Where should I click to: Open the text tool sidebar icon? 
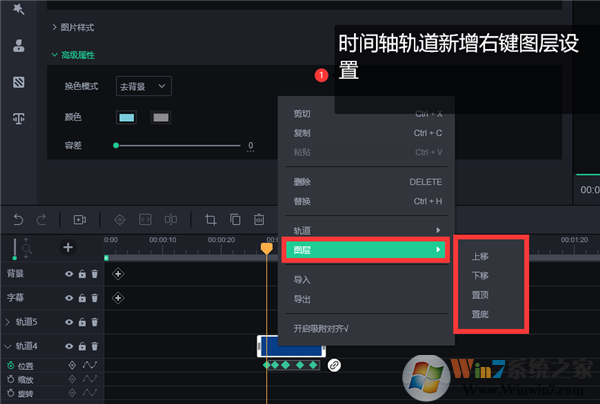[19, 119]
